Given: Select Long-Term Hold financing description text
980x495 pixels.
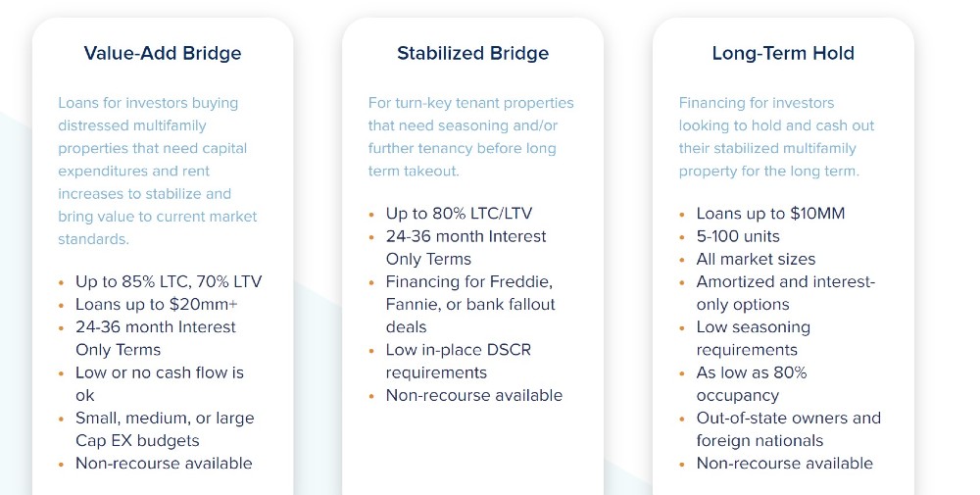Looking at the screenshot, I should [776, 137].
